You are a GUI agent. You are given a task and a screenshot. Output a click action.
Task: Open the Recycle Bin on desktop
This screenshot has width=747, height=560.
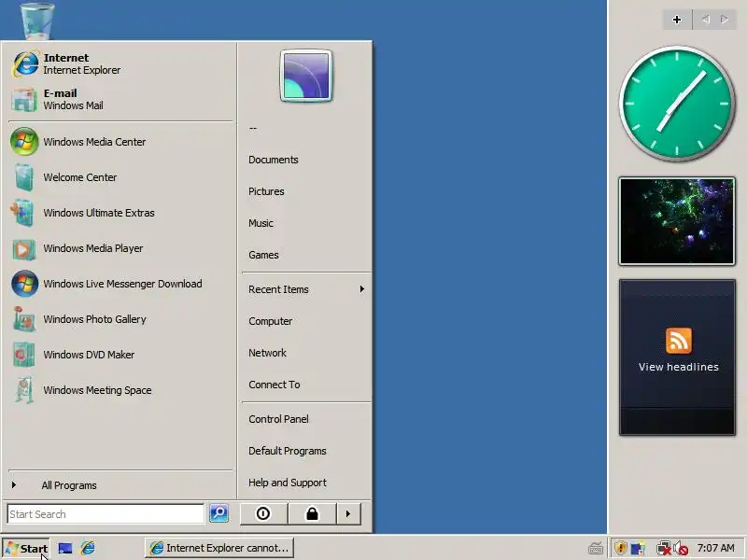37,20
